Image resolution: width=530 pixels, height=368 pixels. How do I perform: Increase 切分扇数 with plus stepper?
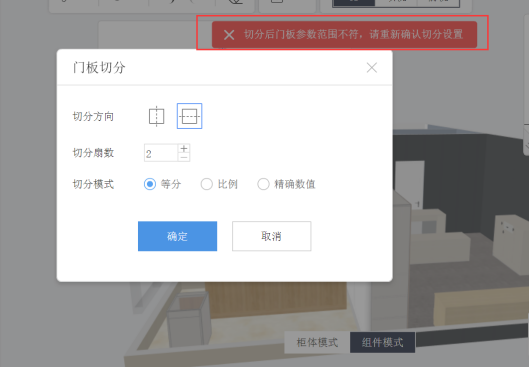(184, 148)
